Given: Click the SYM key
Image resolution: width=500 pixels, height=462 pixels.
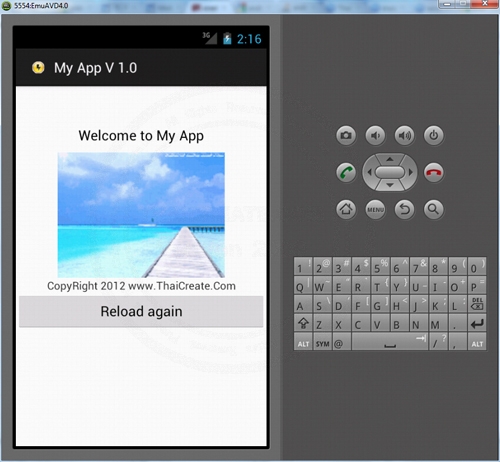Looking at the screenshot, I should [x=322, y=343].
